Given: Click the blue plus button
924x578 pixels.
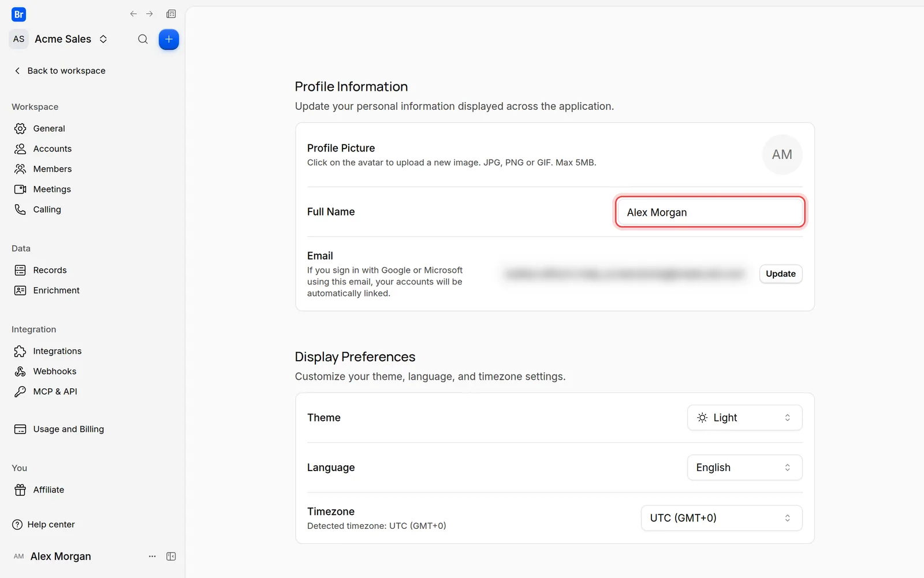Looking at the screenshot, I should (169, 39).
